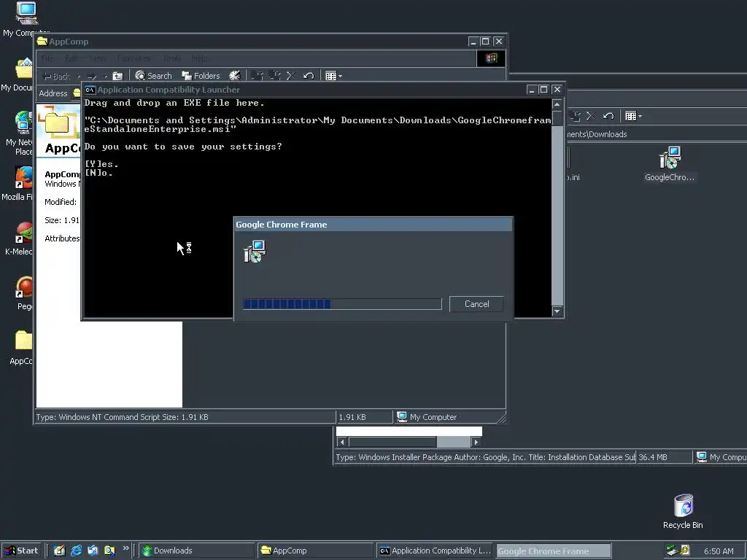The width and height of the screenshot is (747, 560).
Task: Open File menu in AppComp window
Action: coord(47,58)
